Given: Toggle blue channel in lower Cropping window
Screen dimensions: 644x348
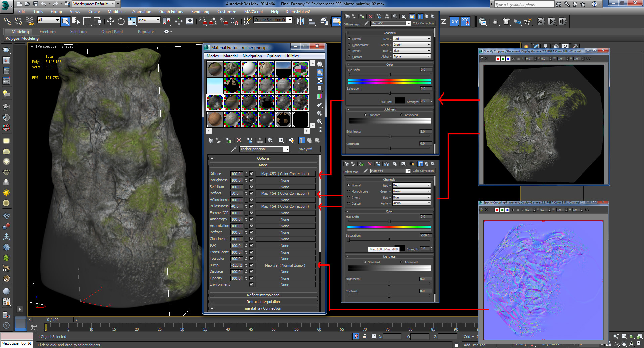Looking at the screenshot, I should (x=507, y=210).
